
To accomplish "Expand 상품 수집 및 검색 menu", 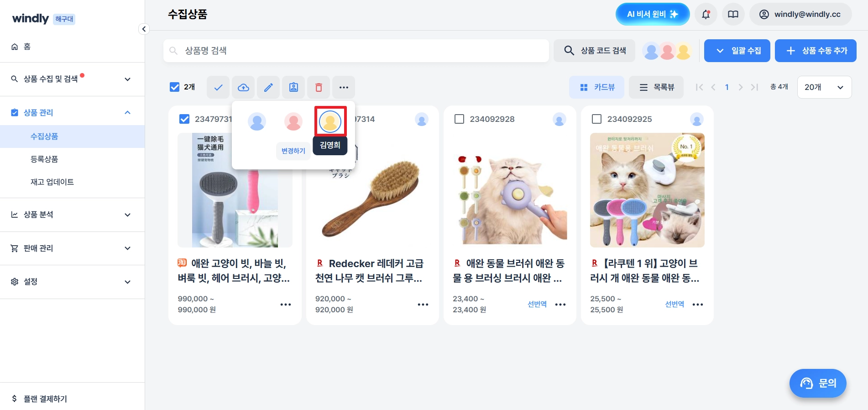I will coord(72,79).
